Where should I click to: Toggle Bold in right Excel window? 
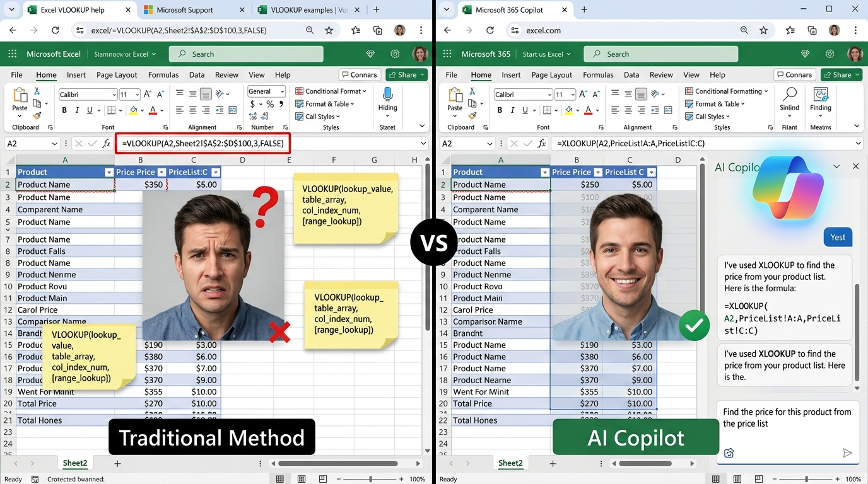coord(500,110)
